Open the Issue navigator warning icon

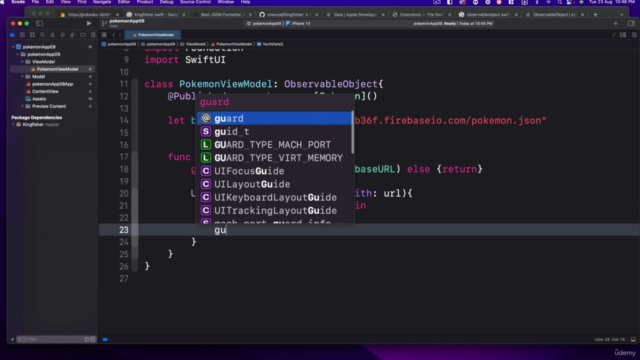53,35
